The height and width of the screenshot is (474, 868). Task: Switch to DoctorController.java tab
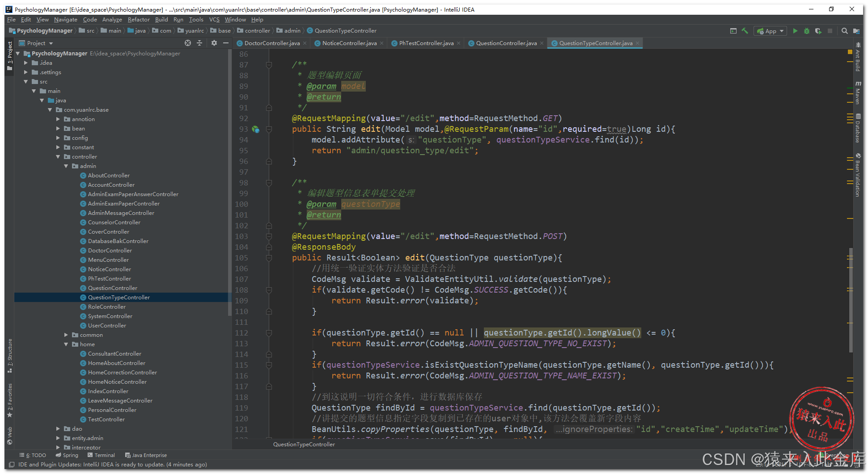click(272, 43)
